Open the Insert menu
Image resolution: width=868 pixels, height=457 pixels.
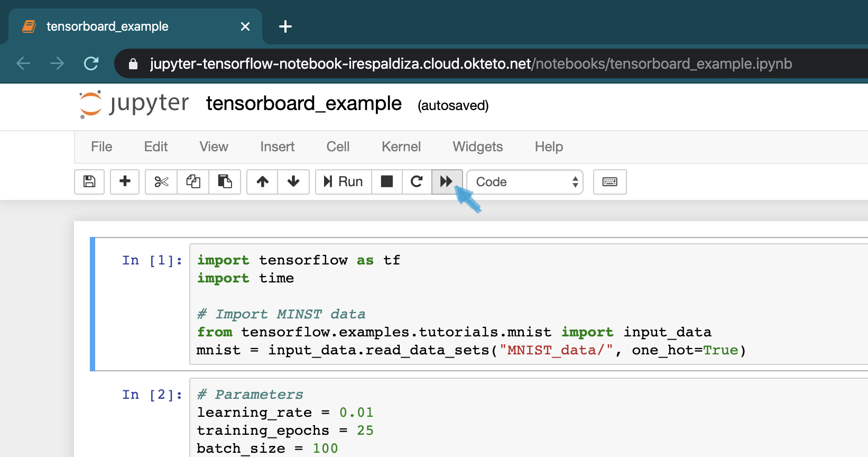click(x=278, y=147)
